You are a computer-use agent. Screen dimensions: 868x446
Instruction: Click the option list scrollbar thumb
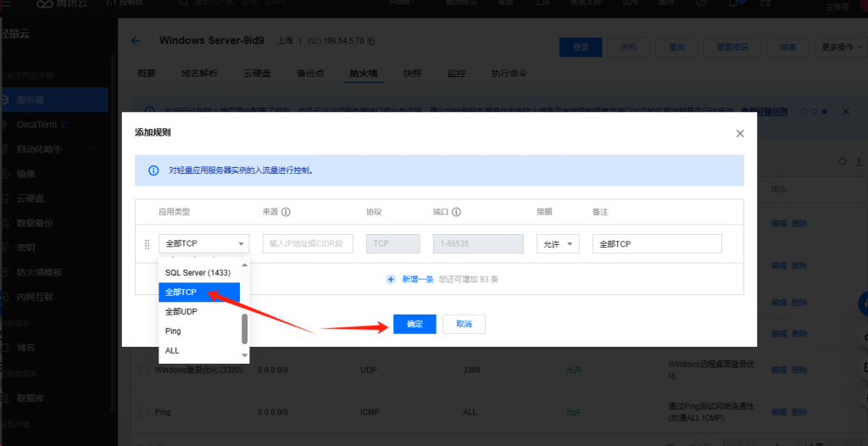[x=245, y=329]
